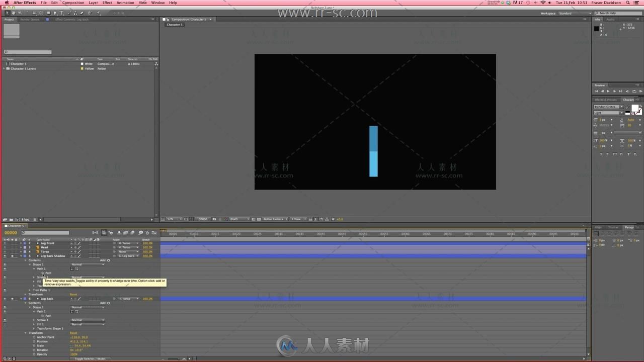Click Character 5 white label swatch in Project

click(82, 64)
